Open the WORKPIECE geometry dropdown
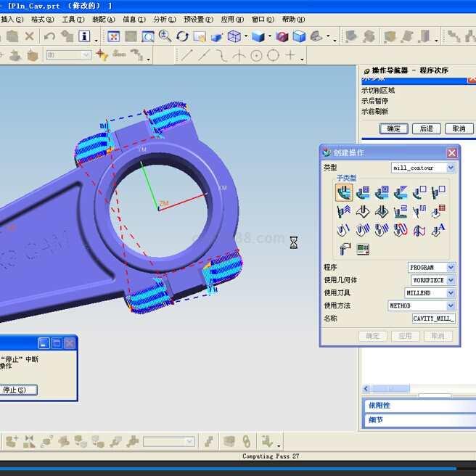This screenshot has width=476, height=476. (x=451, y=280)
